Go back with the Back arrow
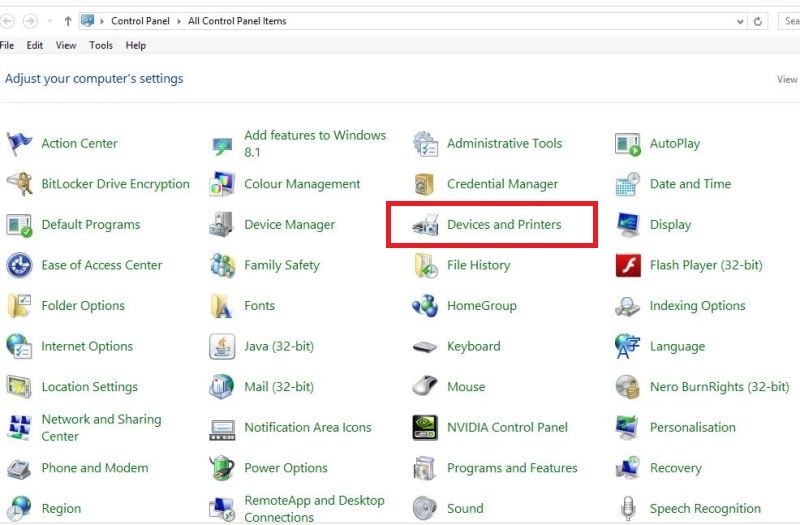 click(x=8, y=21)
